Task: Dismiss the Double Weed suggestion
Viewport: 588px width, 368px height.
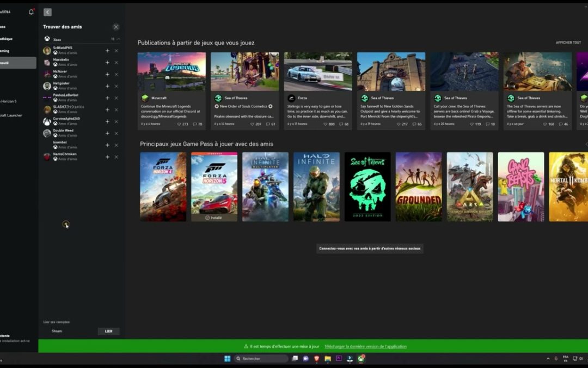Action: pos(117,134)
